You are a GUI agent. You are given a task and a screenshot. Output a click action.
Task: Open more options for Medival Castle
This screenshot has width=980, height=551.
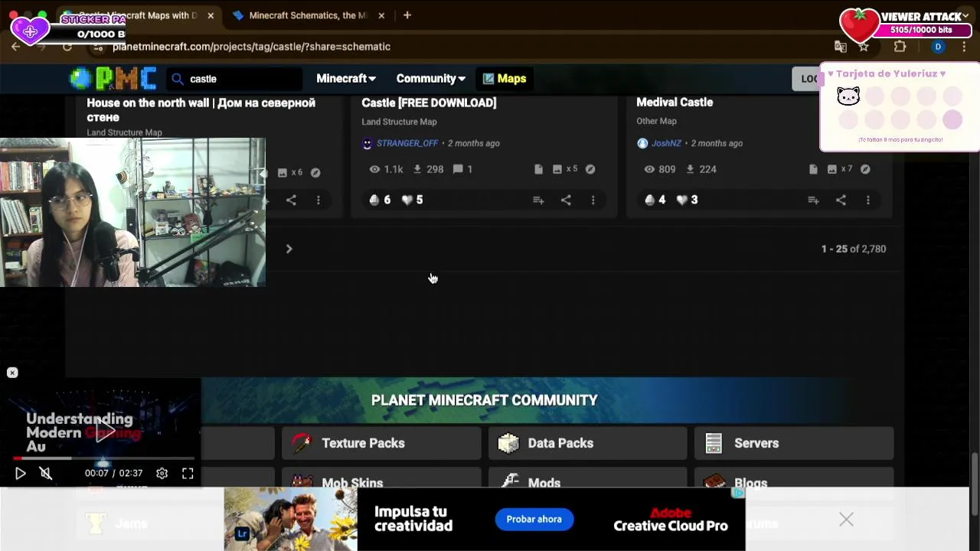tap(867, 200)
